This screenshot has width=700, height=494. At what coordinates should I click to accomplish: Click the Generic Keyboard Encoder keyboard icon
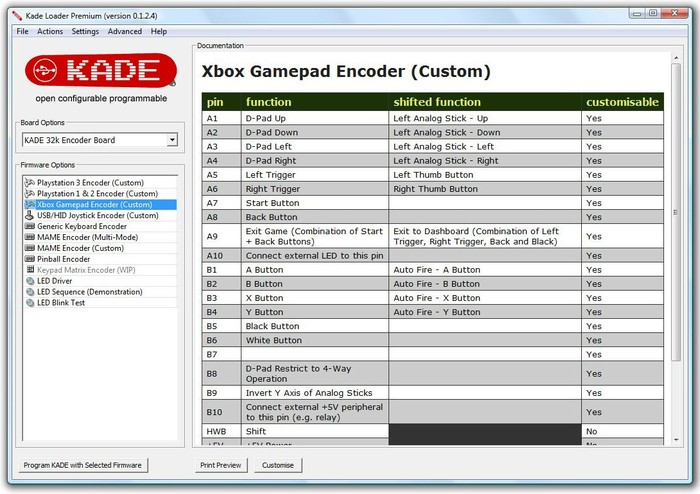point(30,226)
